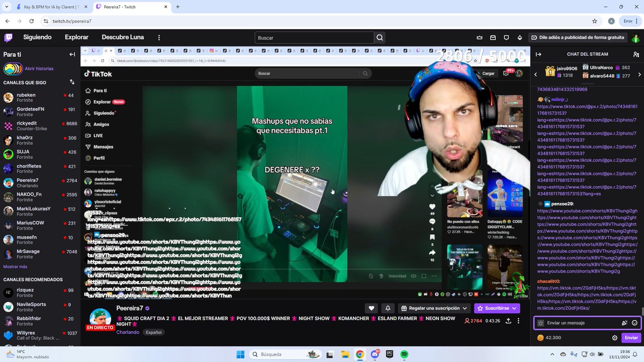Collapse the Para ti sidebar

point(72,54)
